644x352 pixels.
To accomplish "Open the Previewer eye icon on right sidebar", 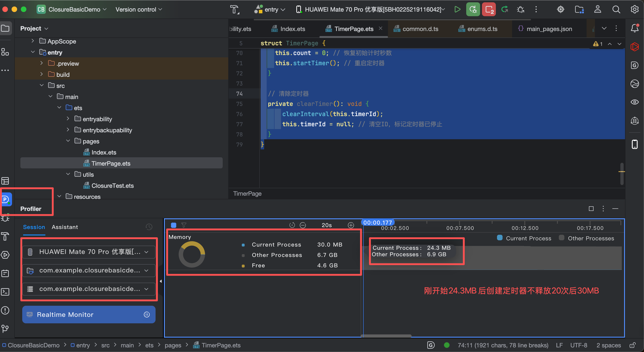I will (x=635, y=102).
